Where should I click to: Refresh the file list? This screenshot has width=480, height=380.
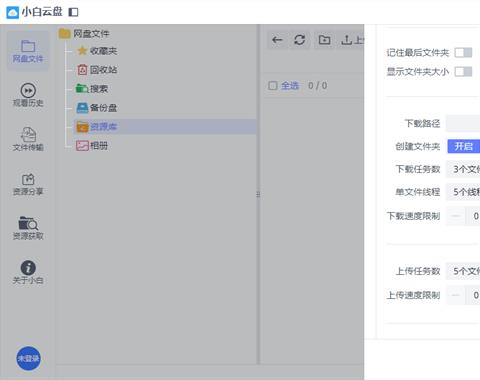(x=300, y=40)
